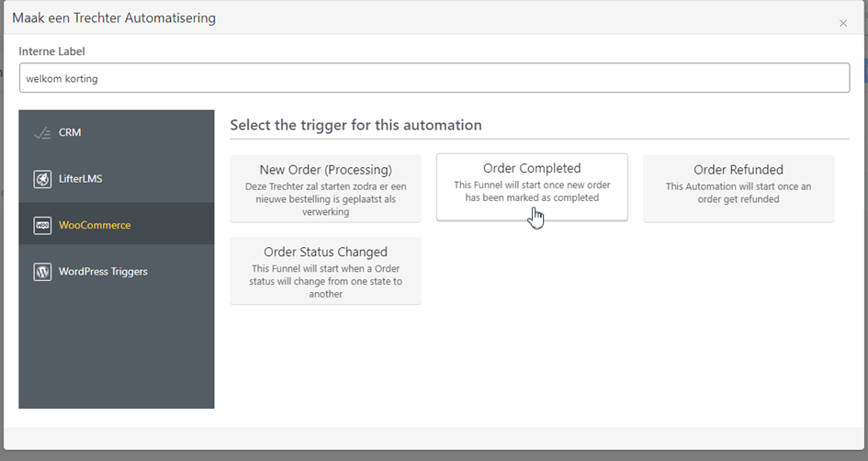Click the Order Status Changed description text
This screenshot has width=868, height=461.
pos(325,281)
